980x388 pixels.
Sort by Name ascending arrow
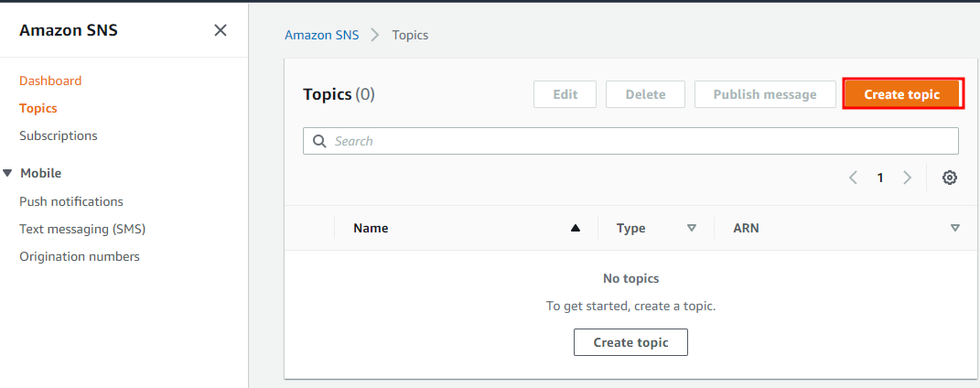[x=576, y=228]
